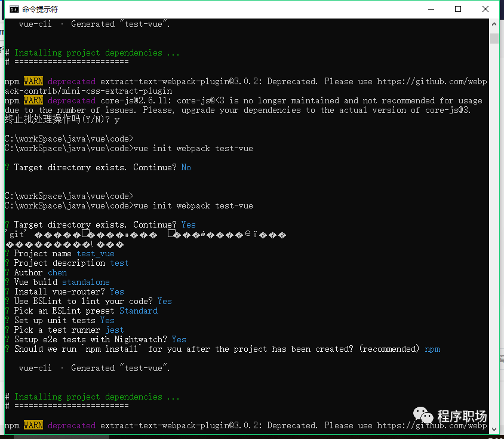Click the first 'vue init webpack test-vue' command

point(193,149)
